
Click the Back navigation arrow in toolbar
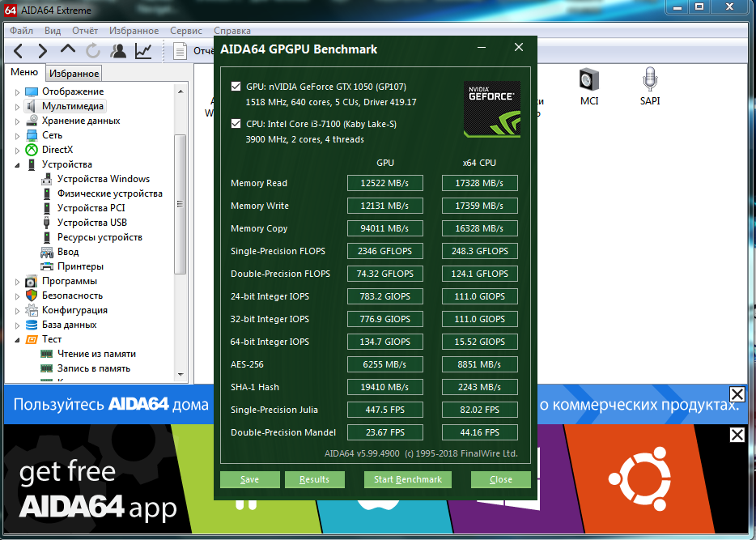pos(18,51)
